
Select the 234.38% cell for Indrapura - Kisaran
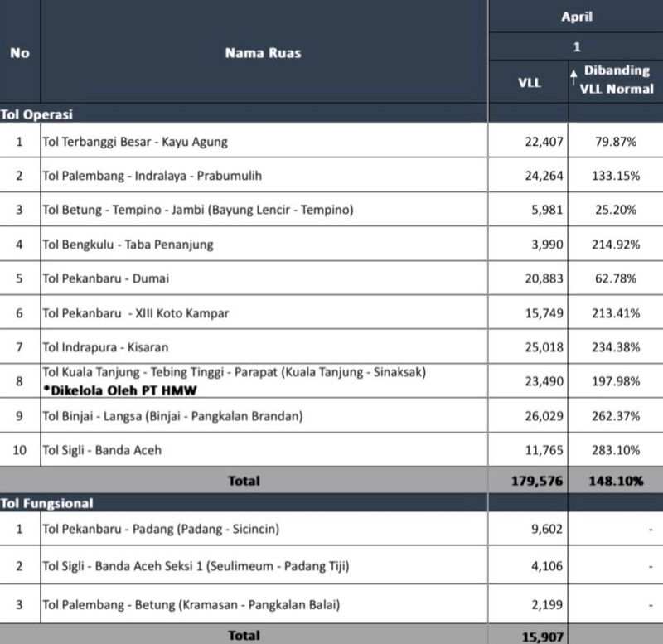point(615,346)
